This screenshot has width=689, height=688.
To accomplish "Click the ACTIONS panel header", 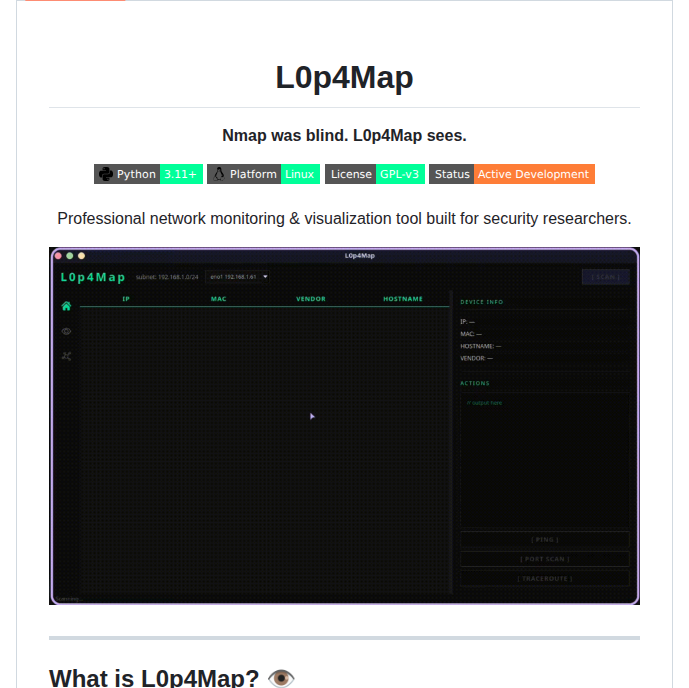I will [475, 383].
